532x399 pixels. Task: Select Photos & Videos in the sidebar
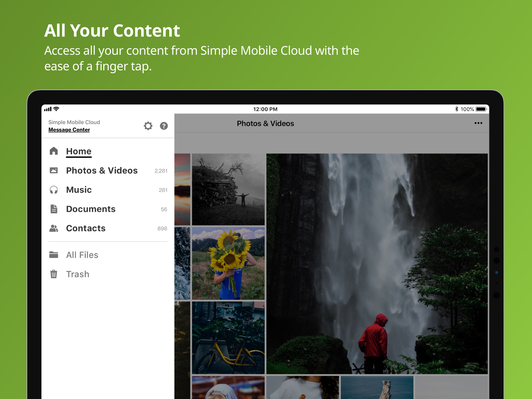[x=102, y=170]
